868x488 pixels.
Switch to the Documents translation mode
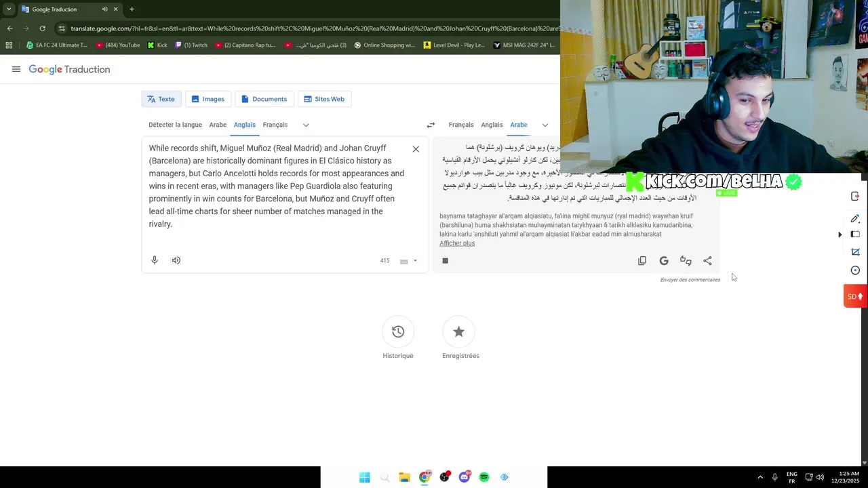click(264, 99)
